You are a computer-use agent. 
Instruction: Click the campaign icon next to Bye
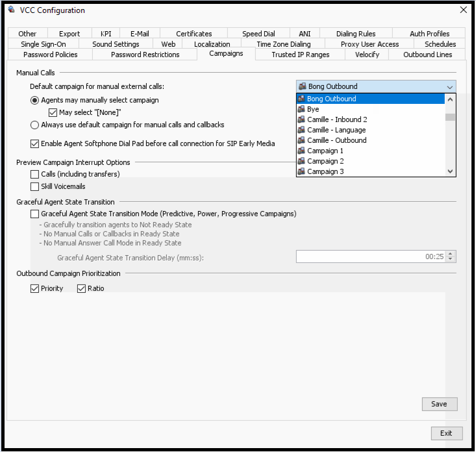301,109
